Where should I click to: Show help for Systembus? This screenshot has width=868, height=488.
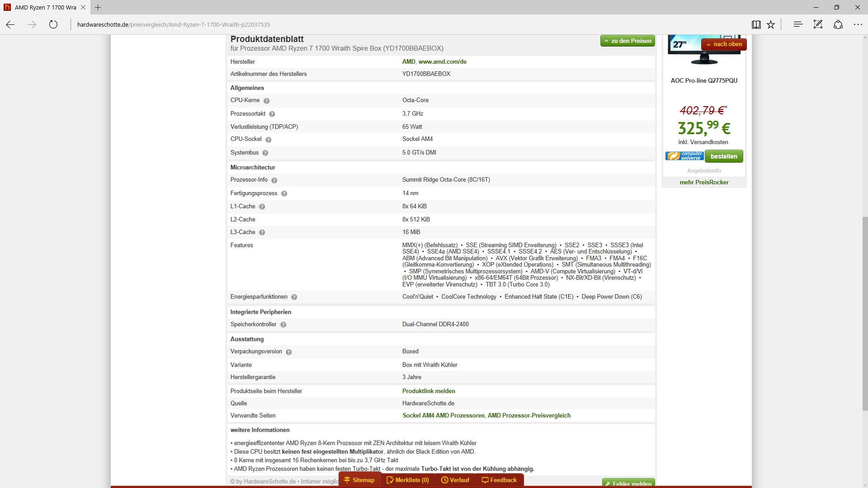(x=265, y=153)
